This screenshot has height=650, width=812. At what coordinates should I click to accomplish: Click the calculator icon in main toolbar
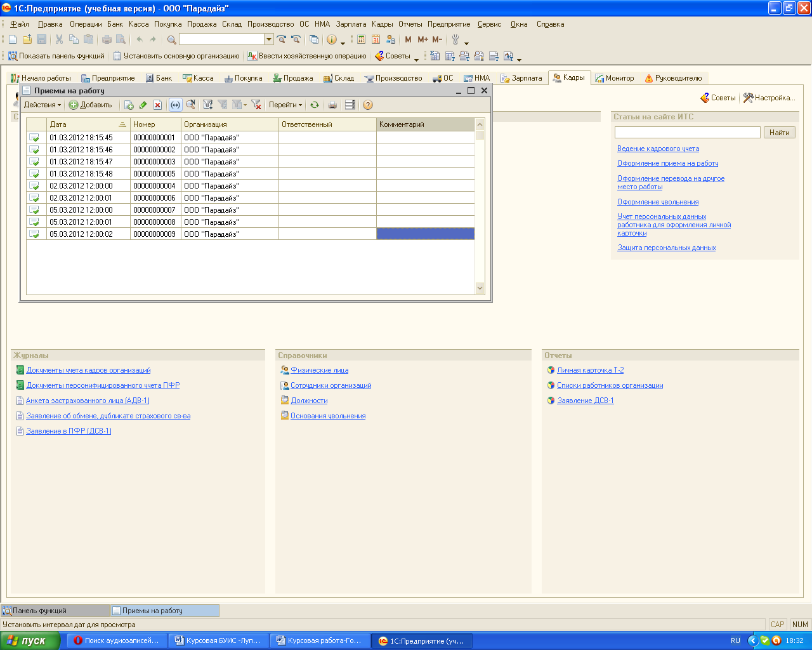(362, 39)
